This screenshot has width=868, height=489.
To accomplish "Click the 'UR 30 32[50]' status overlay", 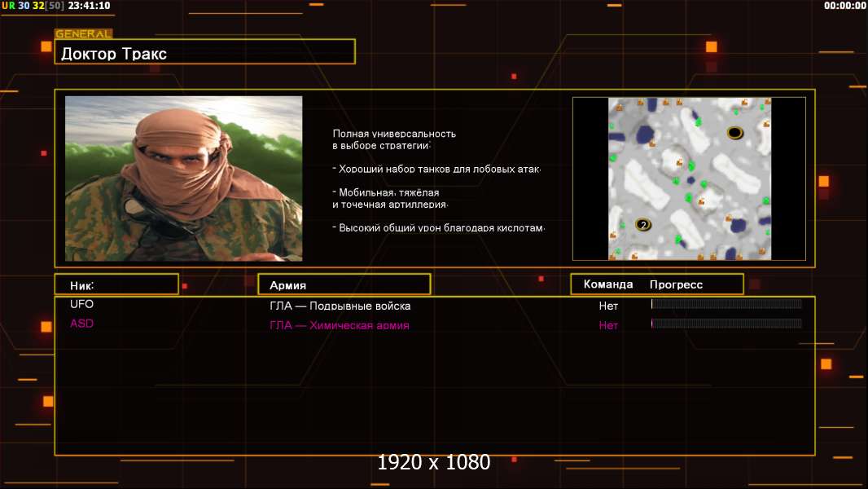I will coord(33,6).
